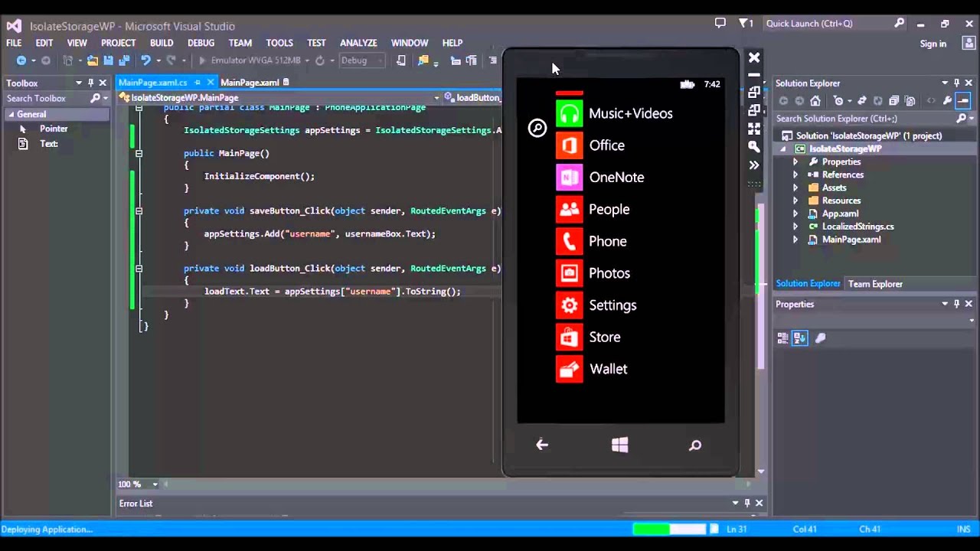Click Sync with Active Document icon
980x551 pixels.
(x=861, y=100)
